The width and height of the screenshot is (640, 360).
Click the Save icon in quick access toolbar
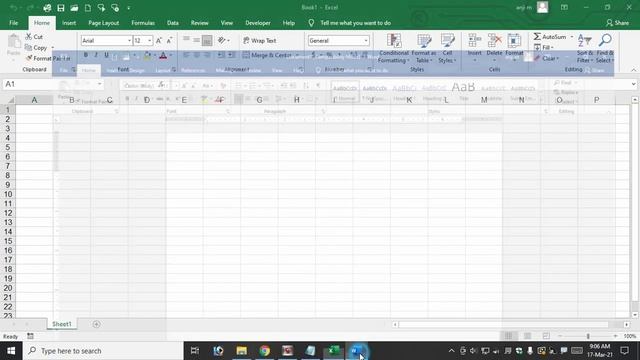point(61,8)
